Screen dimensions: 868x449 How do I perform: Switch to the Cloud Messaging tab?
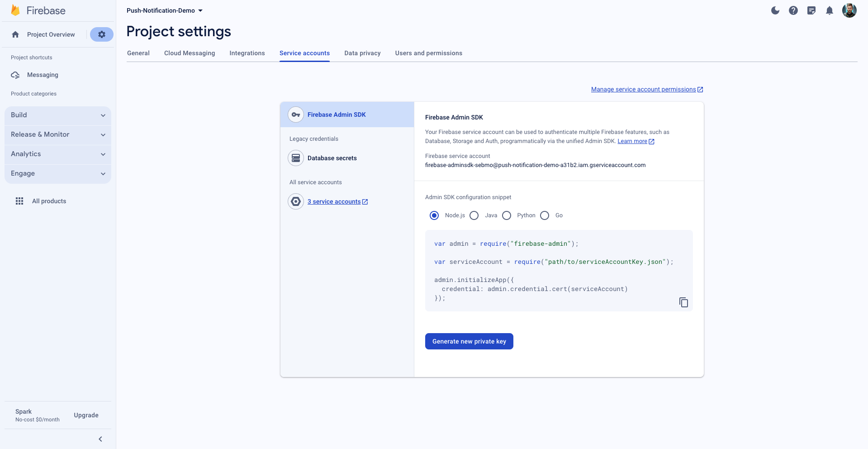point(190,53)
